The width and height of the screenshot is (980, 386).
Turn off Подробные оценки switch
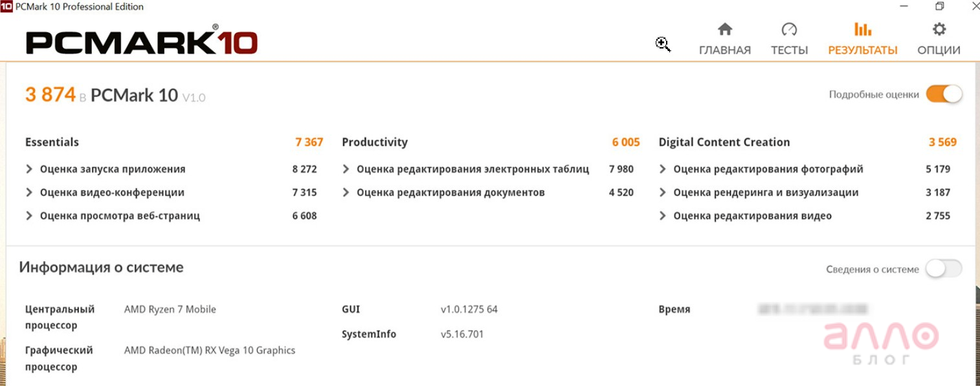[x=944, y=94]
